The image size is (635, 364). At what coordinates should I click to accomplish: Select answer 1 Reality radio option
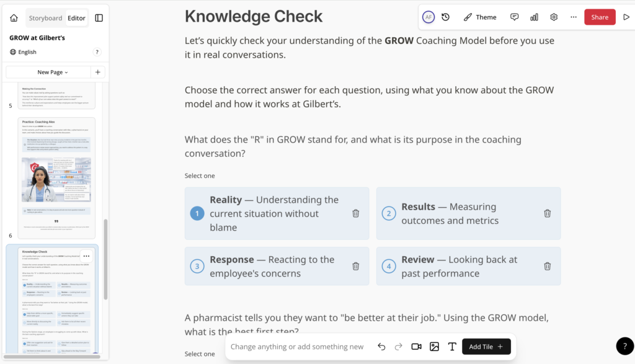pos(197,213)
